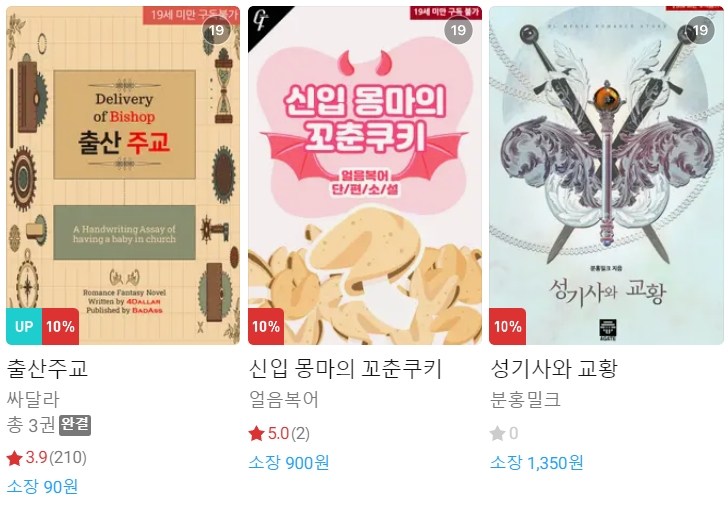Click the red star rating 3.9 for 출산주교
The height and width of the screenshot is (525, 728).
[15, 458]
